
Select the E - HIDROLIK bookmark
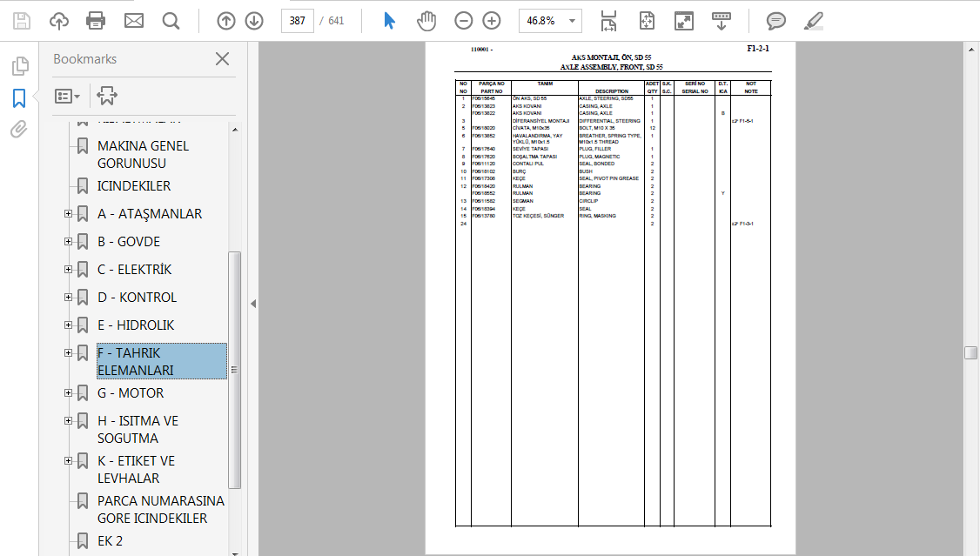click(x=136, y=325)
